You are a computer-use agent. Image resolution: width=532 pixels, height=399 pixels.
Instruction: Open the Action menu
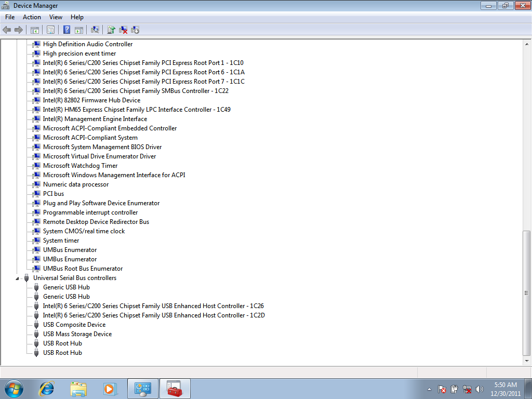click(32, 17)
